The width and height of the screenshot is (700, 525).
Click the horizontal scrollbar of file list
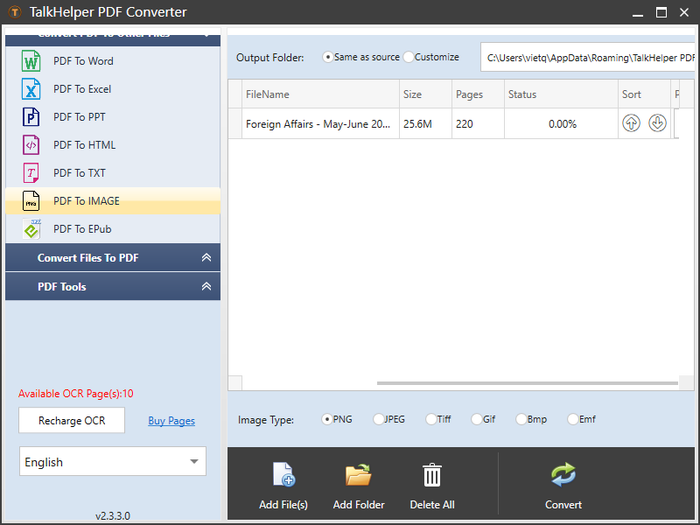[527, 383]
